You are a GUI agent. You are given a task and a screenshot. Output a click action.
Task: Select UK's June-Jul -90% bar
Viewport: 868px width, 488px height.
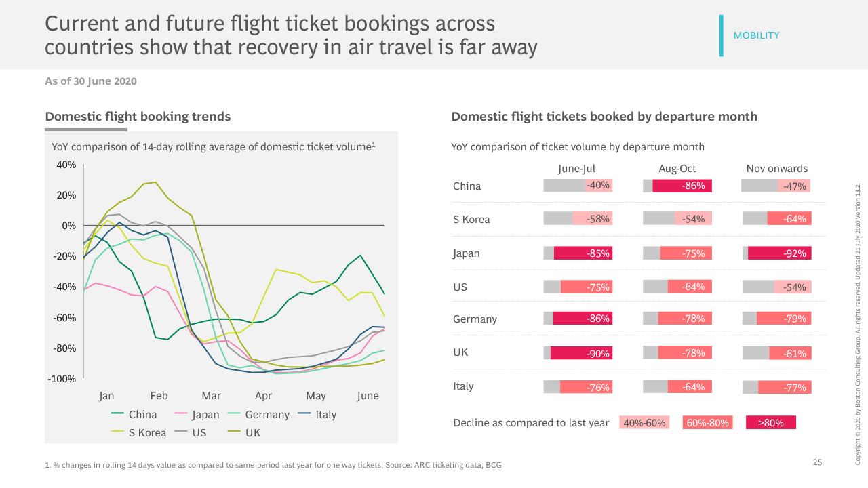click(581, 353)
